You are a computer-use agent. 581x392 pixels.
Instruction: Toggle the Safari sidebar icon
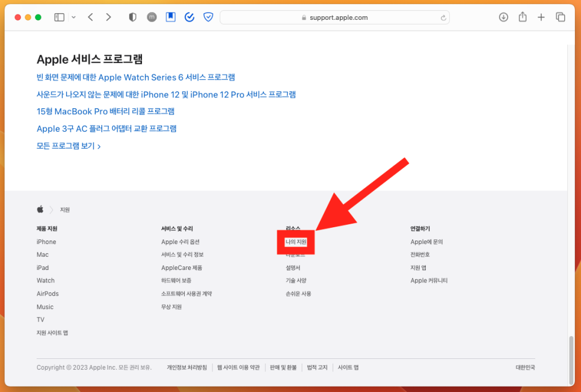click(60, 17)
